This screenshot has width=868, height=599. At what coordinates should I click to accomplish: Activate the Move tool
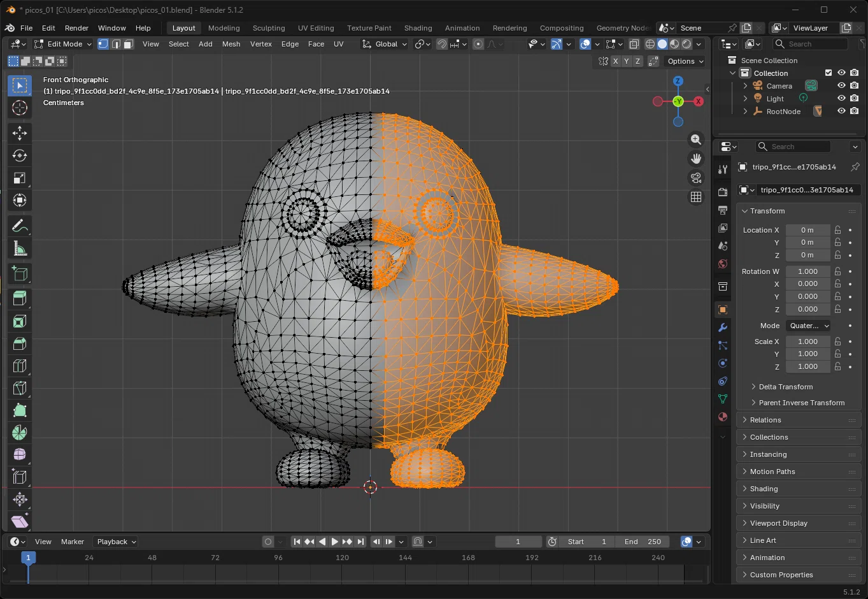click(20, 133)
